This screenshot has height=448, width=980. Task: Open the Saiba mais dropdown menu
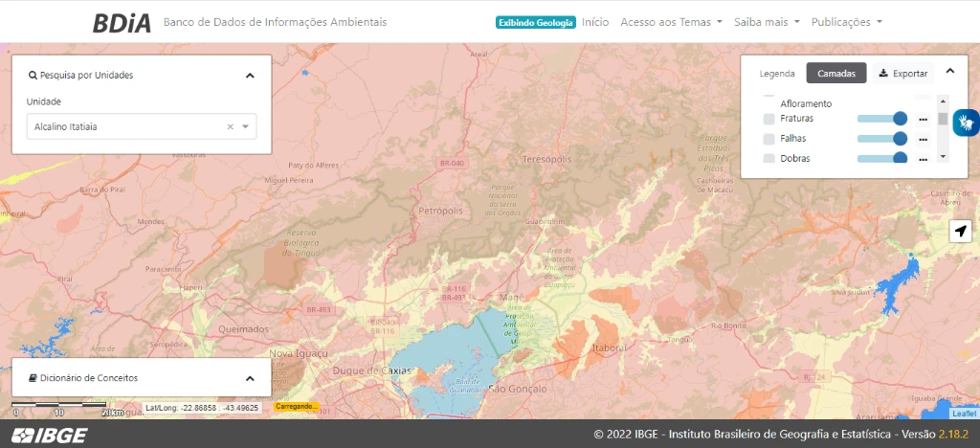tap(767, 22)
